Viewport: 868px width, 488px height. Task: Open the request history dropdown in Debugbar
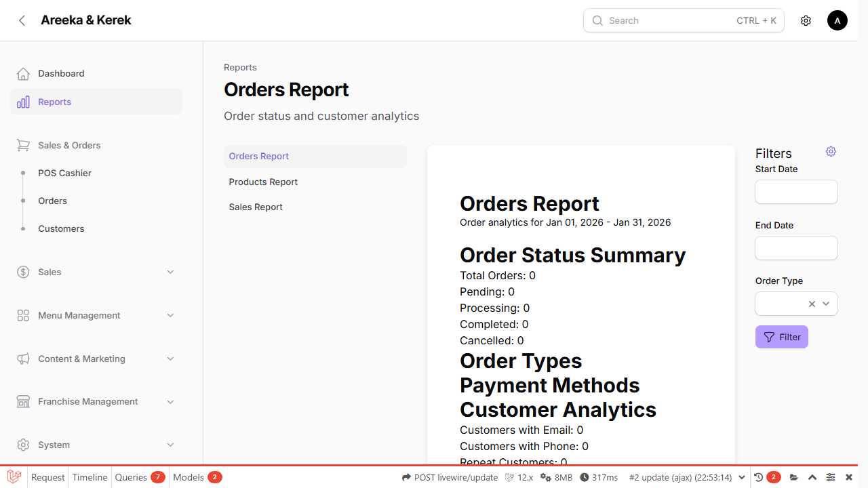(x=741, y=476)
